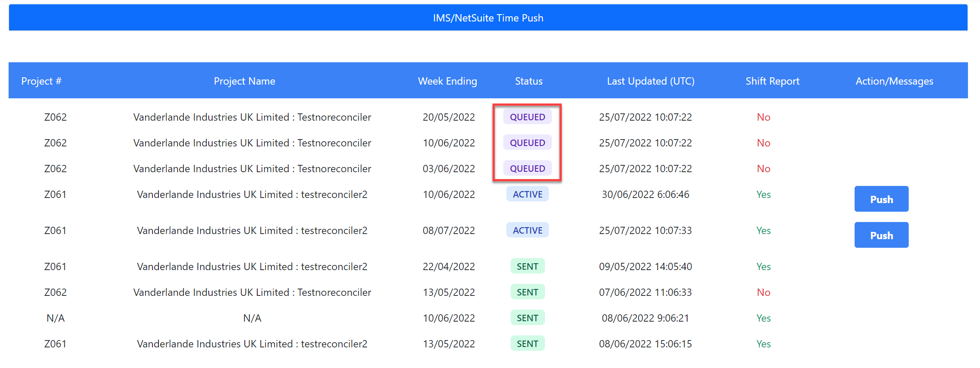
Task: Click last updated 09/05/2022 14:05:40
Action: coord(645,267)
